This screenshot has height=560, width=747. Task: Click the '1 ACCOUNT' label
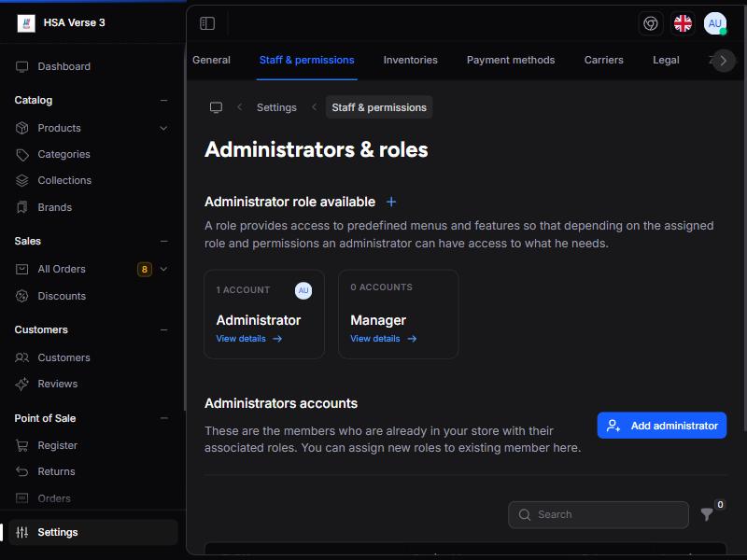point(243,290)
